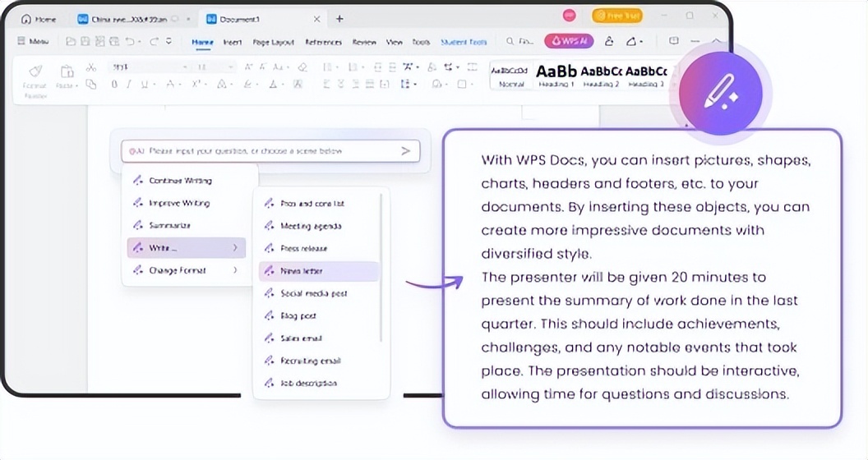
Task: Open the Review ribbon tab
Action: coord(363,42)
